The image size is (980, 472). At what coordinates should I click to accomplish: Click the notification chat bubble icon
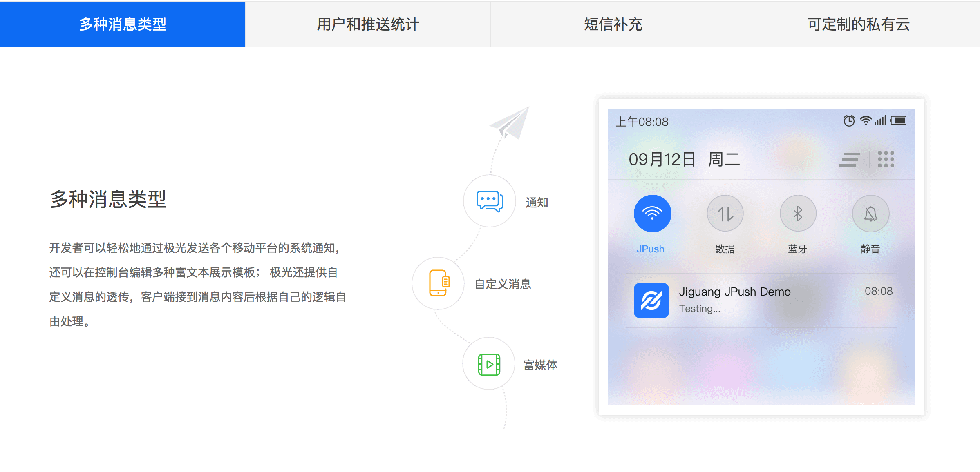(x=489, y=201)
